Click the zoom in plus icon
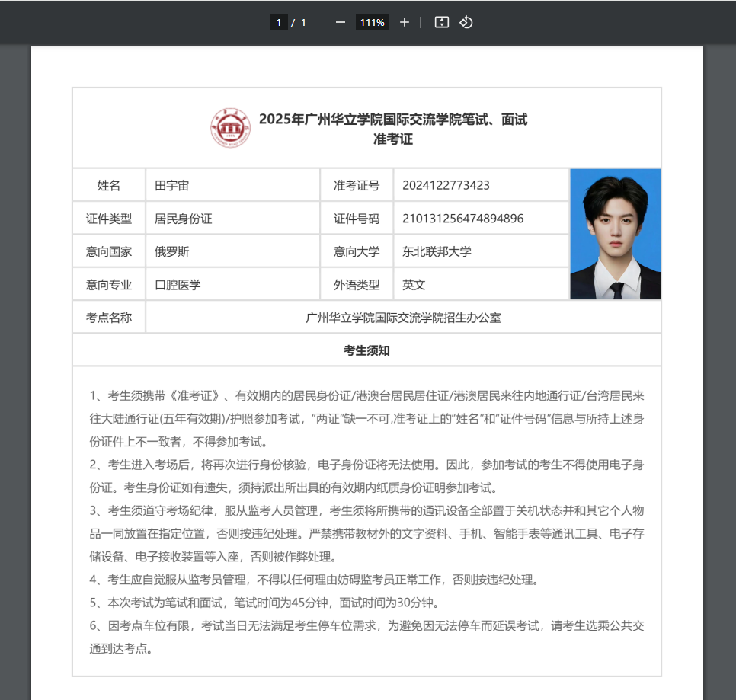 [405, 22]
